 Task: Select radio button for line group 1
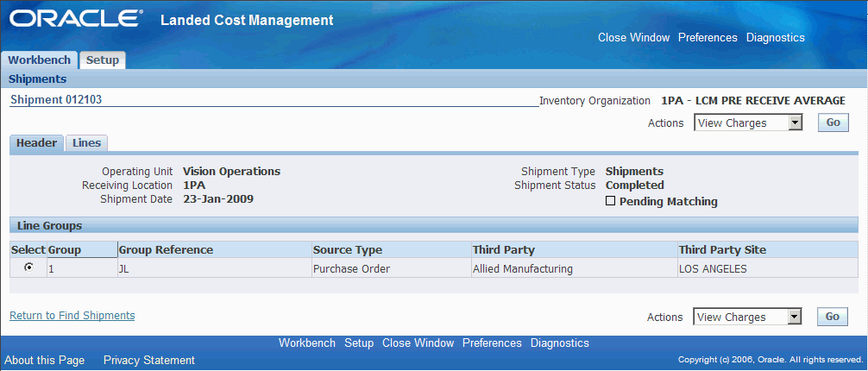(28, 267)
